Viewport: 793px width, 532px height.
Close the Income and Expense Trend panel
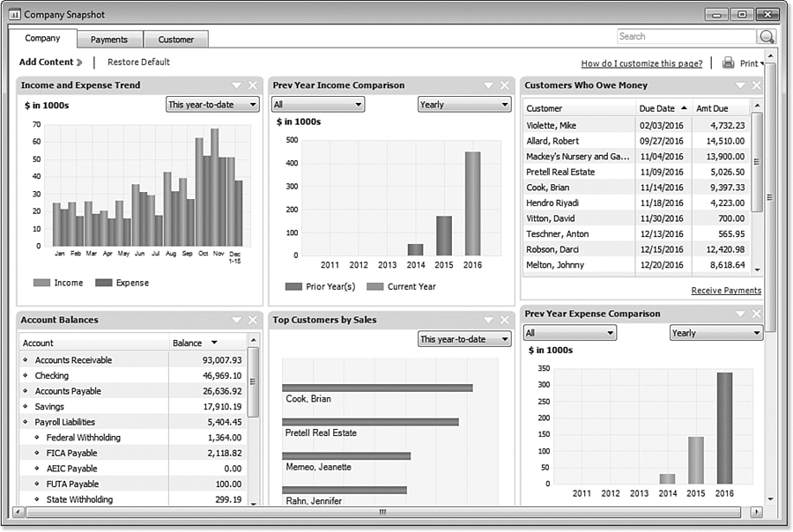(x=252, y=85)
